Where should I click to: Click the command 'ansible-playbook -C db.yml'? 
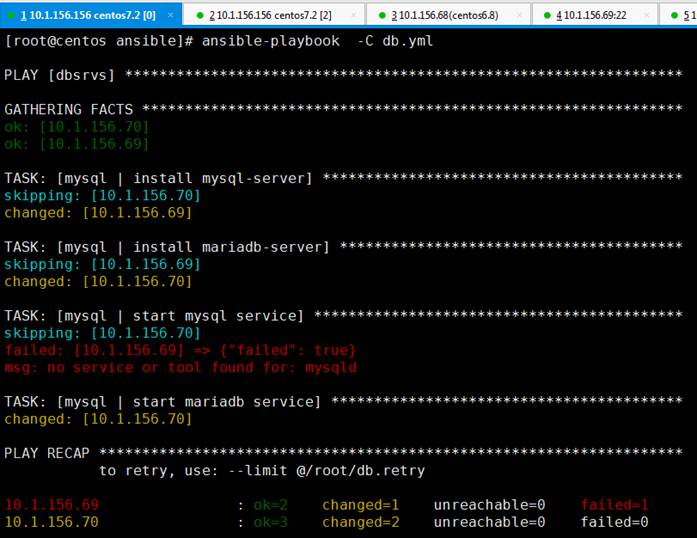coord(317,41)
